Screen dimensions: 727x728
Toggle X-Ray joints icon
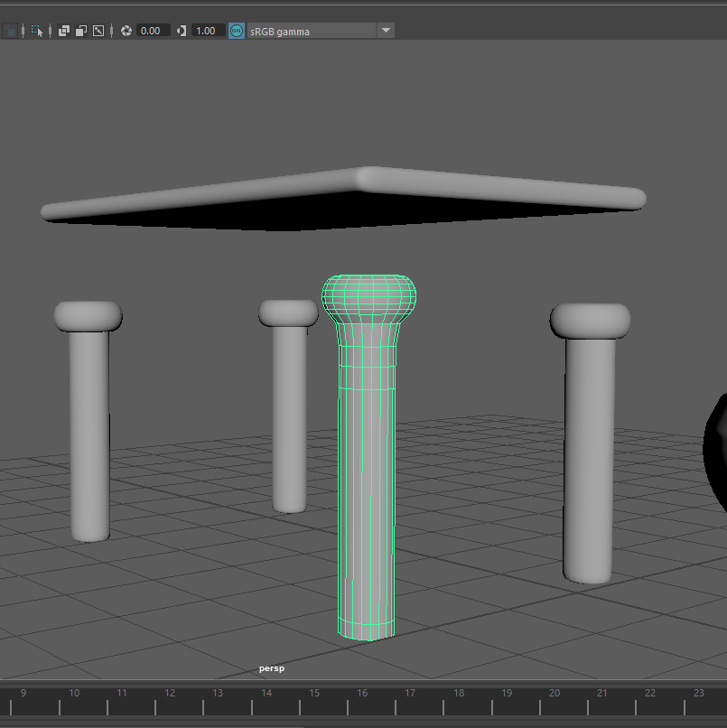pos(98,31)
